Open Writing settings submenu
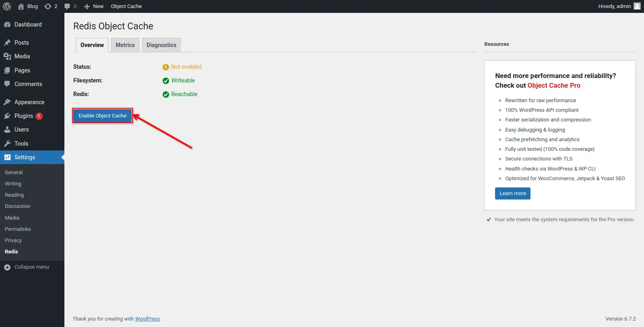Image resolution: width=644 pixels, height=327 pixels. coord(13,183)
